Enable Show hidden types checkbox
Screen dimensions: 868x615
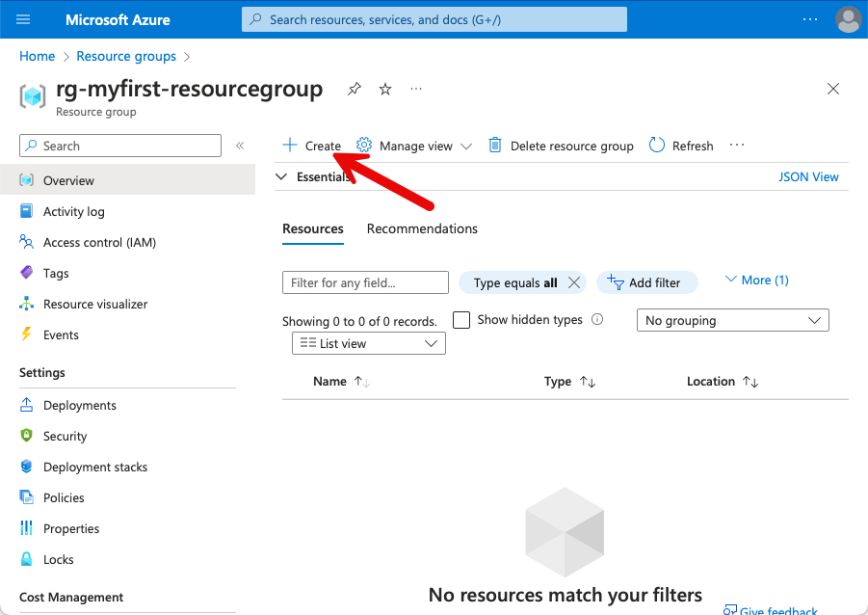(461, 320)
